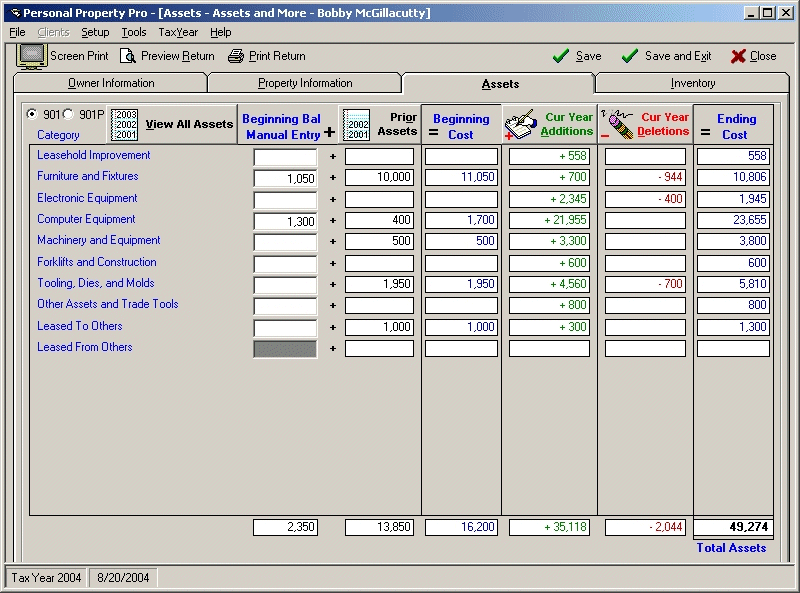Screen dimensions: 800x593
Task: Click the Deletions field showing - 944
Action: point(645,177)
